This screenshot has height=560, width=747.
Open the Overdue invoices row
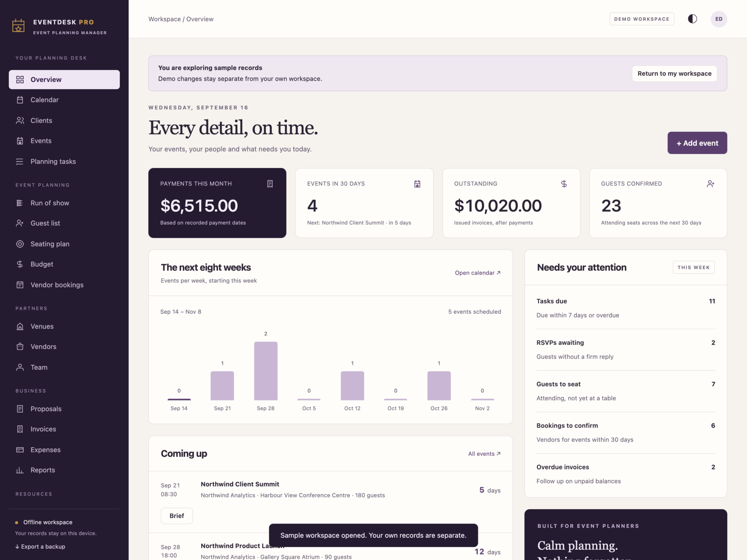point(626,474)
